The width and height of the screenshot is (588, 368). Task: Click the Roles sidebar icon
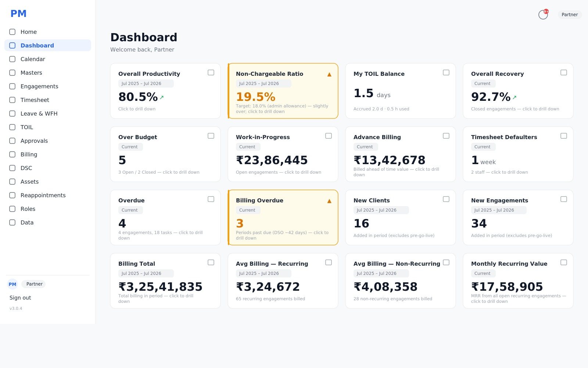pos(12,209)
